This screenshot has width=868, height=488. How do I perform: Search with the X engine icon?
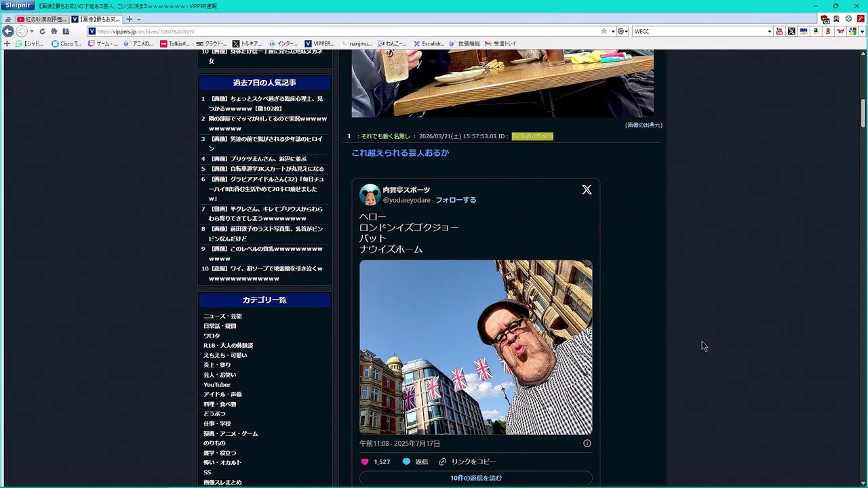tap(791, 31)
